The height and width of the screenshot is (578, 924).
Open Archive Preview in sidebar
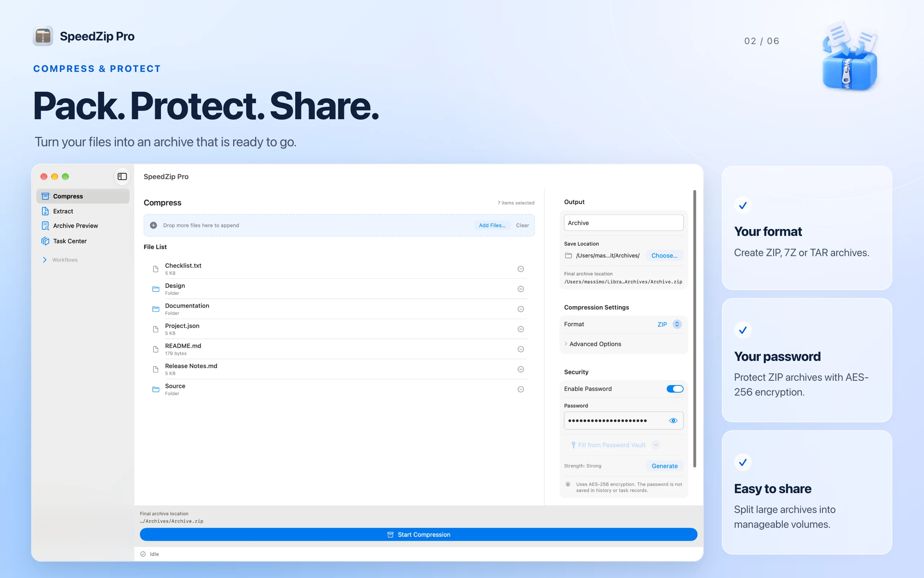tap(83, 225)
